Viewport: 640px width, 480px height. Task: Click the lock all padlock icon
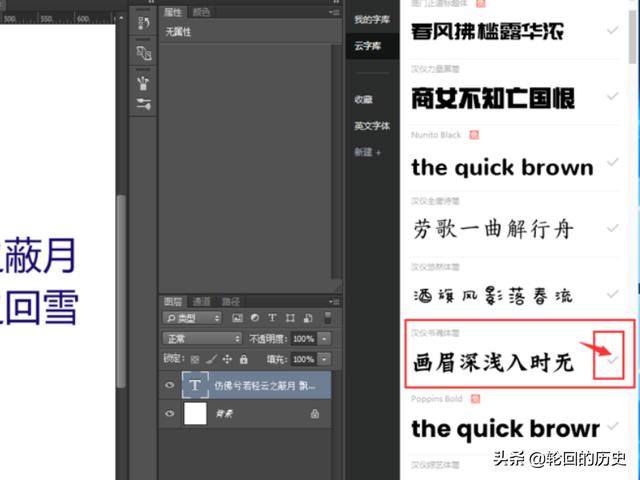tap(243, 359)
